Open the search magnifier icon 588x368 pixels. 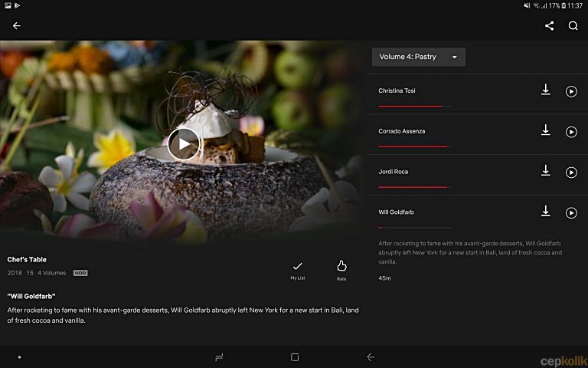pyautogui.click(x=573, y=25)
